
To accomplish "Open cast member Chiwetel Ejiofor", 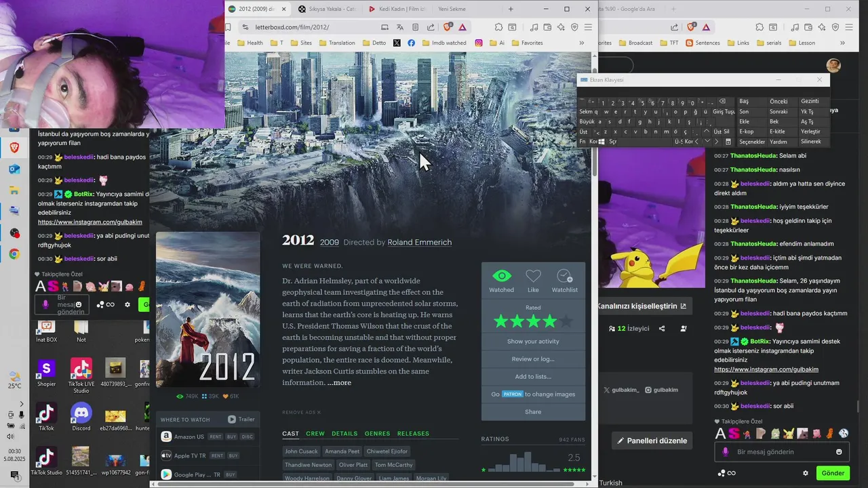I will tap(387, 451).
